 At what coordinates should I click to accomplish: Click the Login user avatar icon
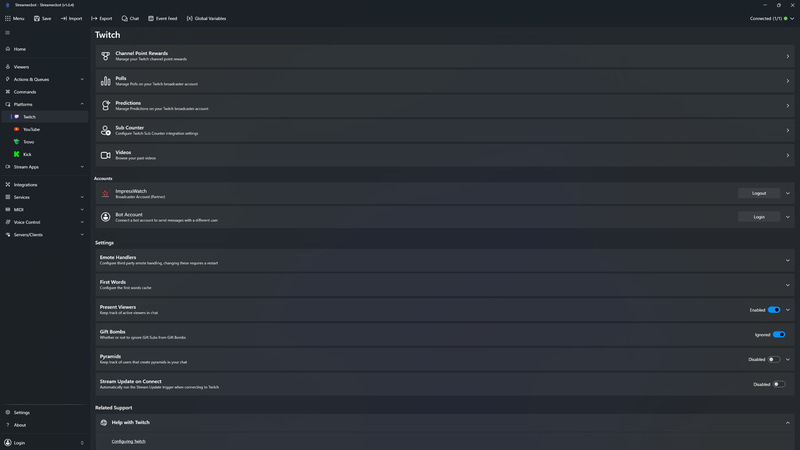8,443
